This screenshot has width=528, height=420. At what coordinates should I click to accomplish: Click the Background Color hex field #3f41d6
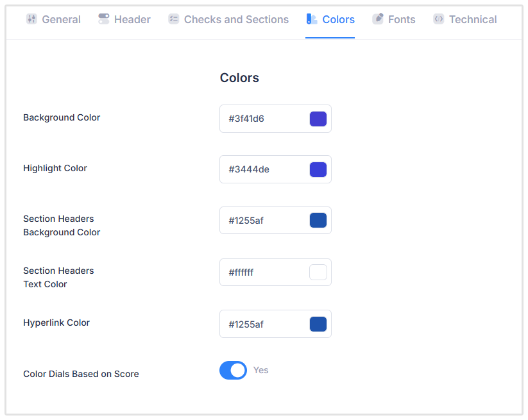click(263, 119)
